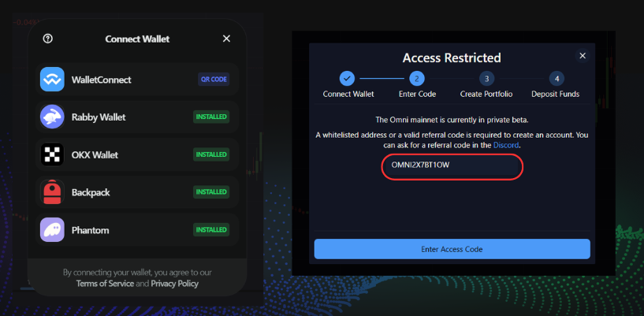This screenshot has width=644, height=316.
Task: Choose the Rabby Wallet label text
Action: [x=99, y=117]
